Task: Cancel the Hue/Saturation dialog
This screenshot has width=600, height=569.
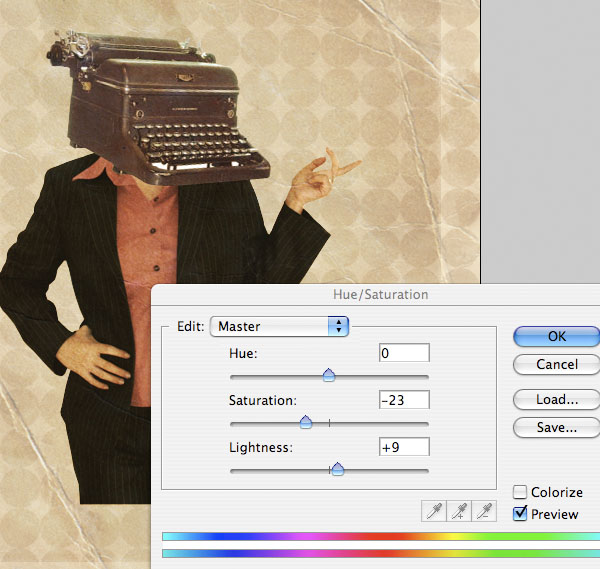Action: coord(556,364)
